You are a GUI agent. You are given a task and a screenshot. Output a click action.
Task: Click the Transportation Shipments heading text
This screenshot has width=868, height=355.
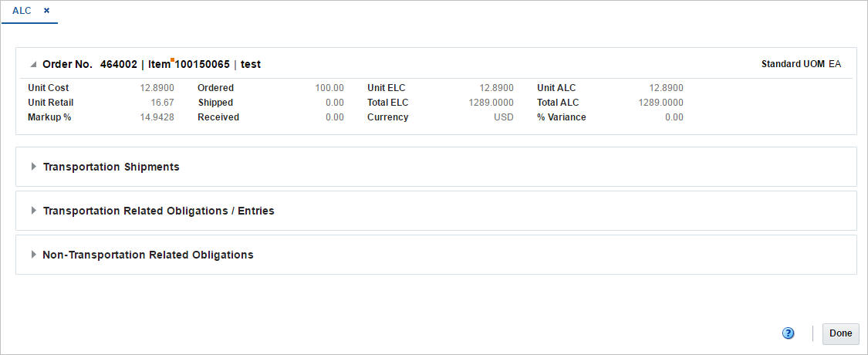click(x=111, y=167)
